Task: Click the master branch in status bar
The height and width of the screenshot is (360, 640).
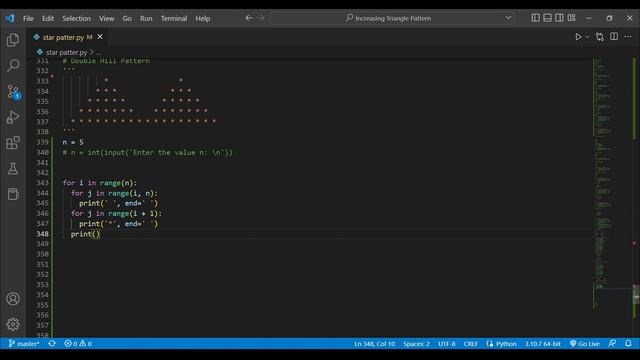Action: pos(24,344)
